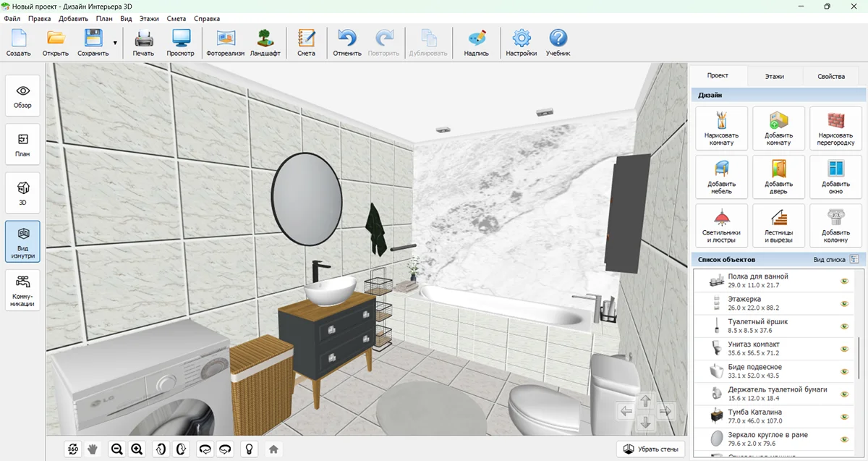
Task: Switch to the Свойства panel tab
Action: tap(831, 76)
